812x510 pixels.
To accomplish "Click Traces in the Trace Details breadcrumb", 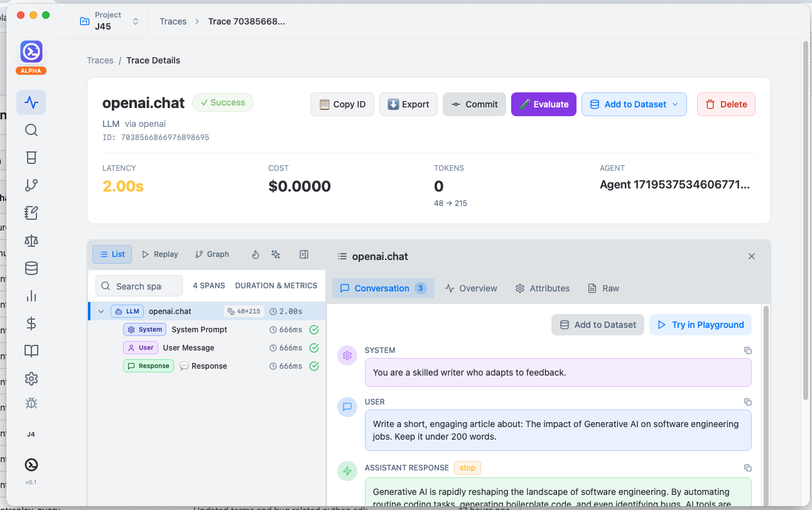I will click(x=100, y=60).
